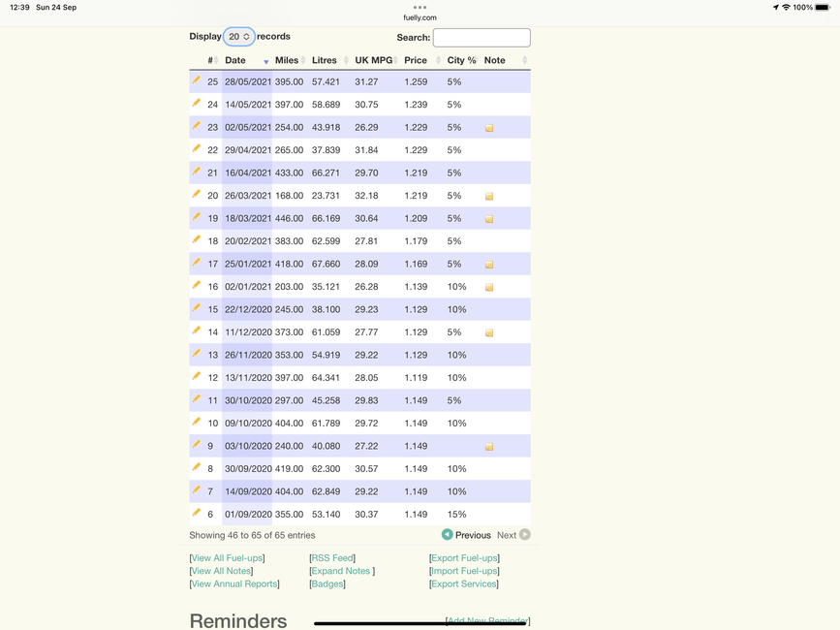Click the 'Showing 46 to 65 of 65 entries' text
This screenshot has height=630, width=840.
252,535
